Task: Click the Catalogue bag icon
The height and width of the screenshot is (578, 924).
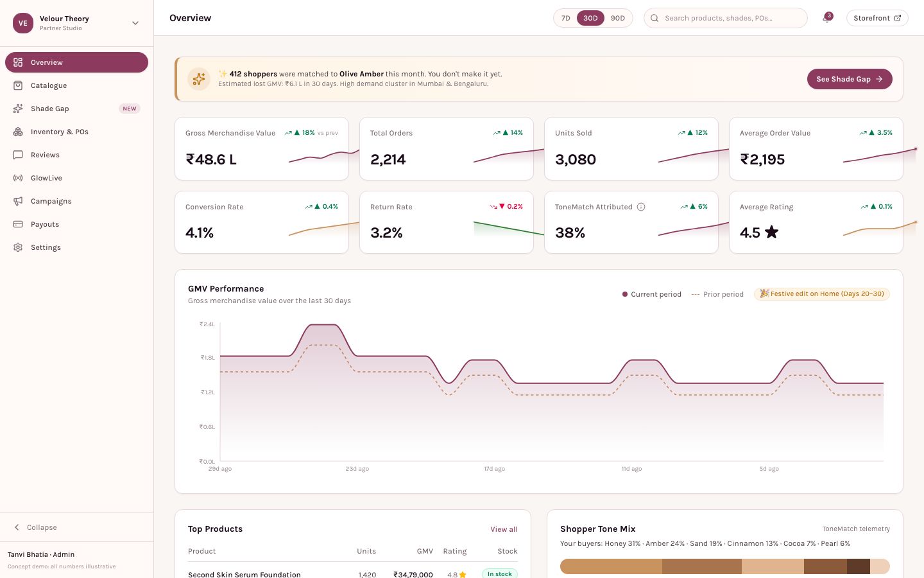Action: point(18,85)
